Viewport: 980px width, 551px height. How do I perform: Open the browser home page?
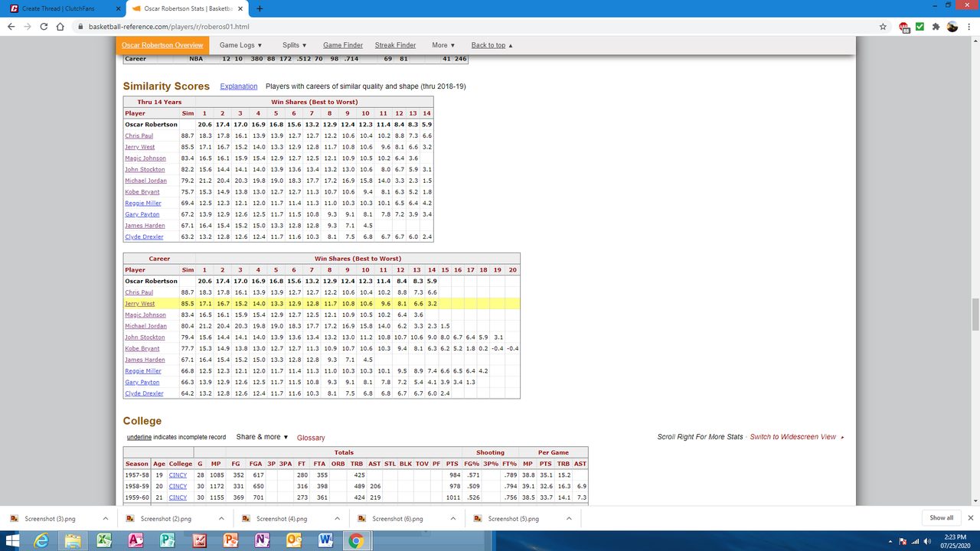(x=60, y=26)
